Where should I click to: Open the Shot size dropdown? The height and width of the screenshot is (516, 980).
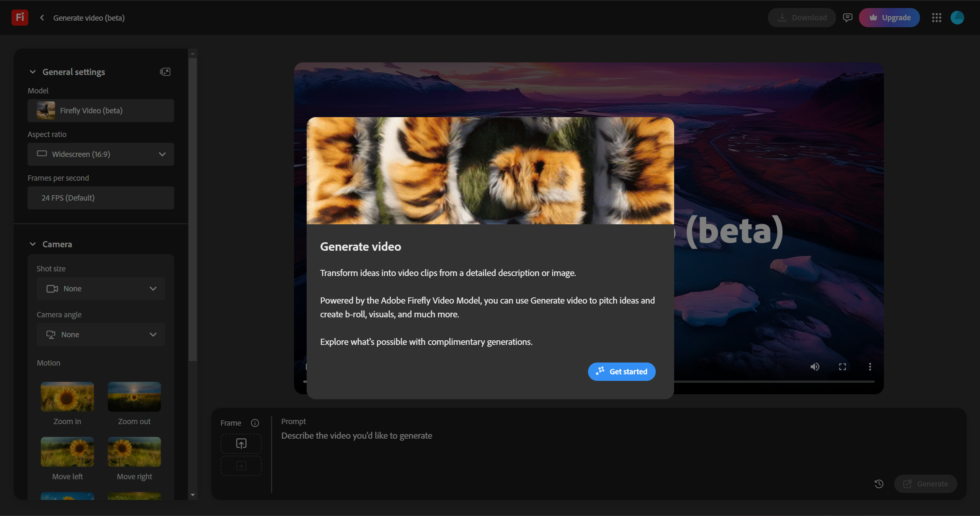[x=101, y=289]
